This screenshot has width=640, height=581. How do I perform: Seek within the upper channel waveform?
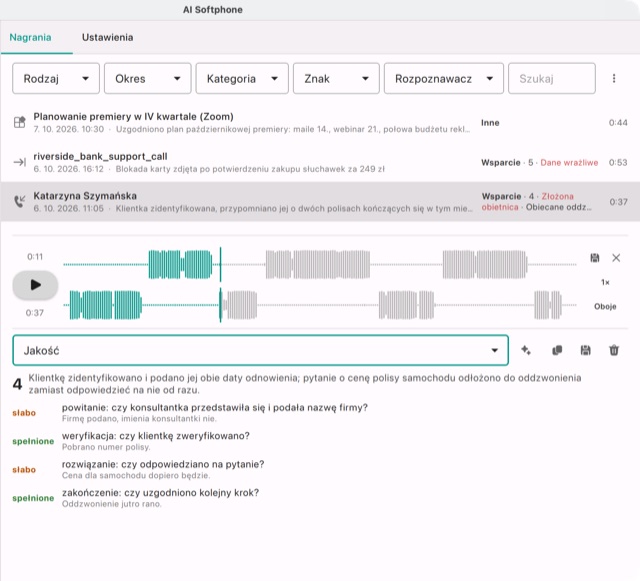click(x=320, y=265)
